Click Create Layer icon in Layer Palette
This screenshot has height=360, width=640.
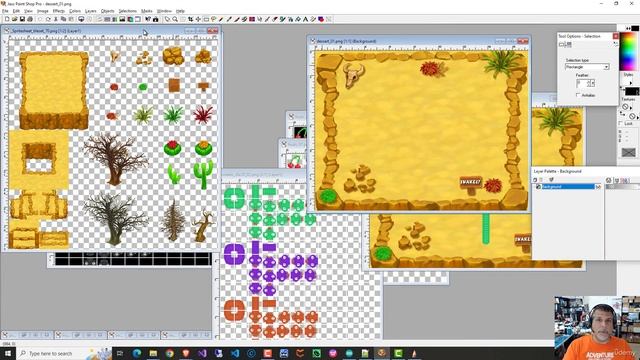535,180
